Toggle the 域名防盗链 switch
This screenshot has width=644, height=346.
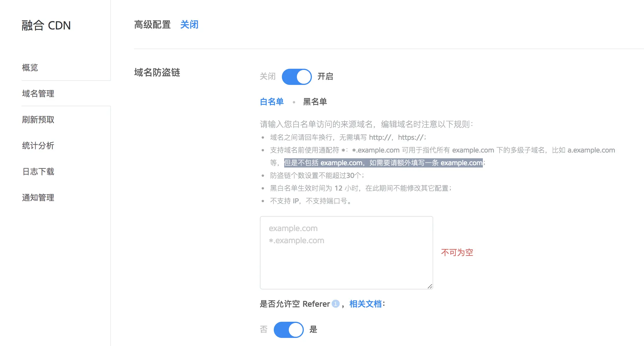pyautogui.click(x=297, y=77)
